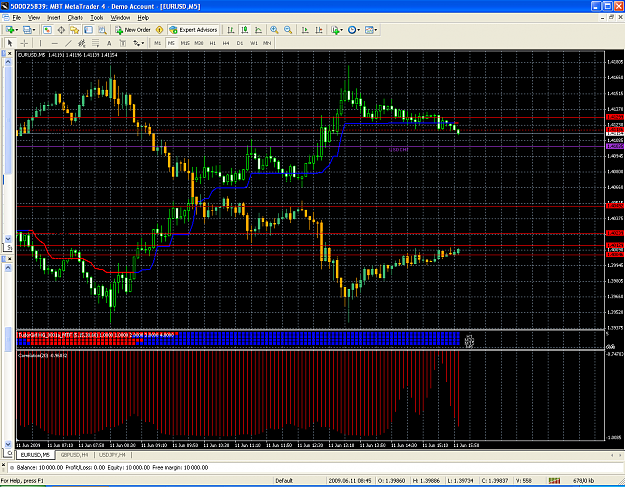625x487 pixels.
Task: Select the crosshair tool
Action: 24,43
